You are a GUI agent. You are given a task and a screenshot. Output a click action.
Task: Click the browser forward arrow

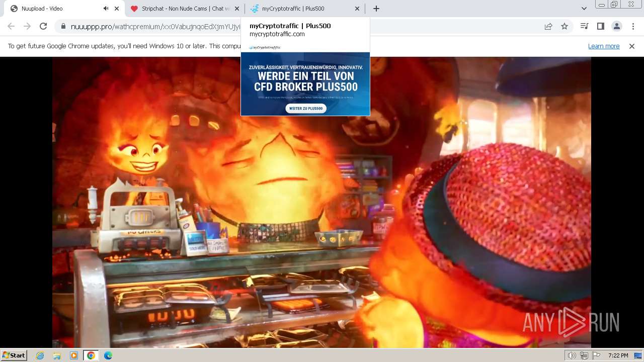coord(27,26)
